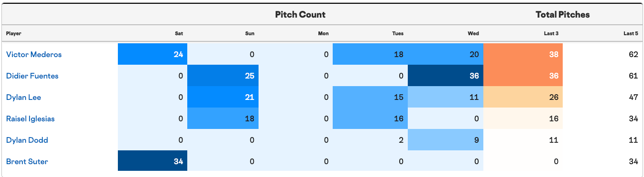The image size is (644, 177).
Task: Select the Last 3 column header
Action: (551, 33)
